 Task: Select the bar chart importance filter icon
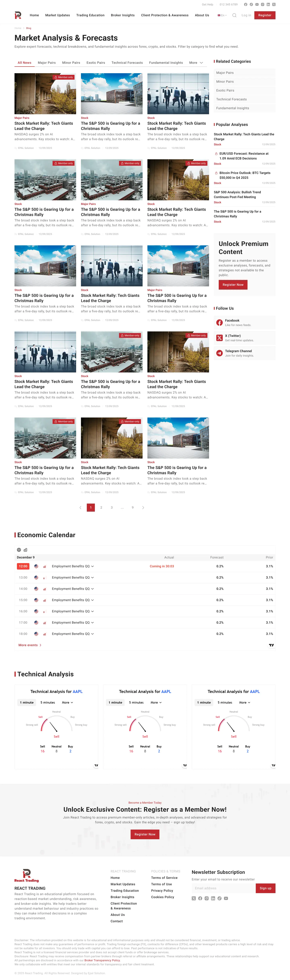(26, 550)
